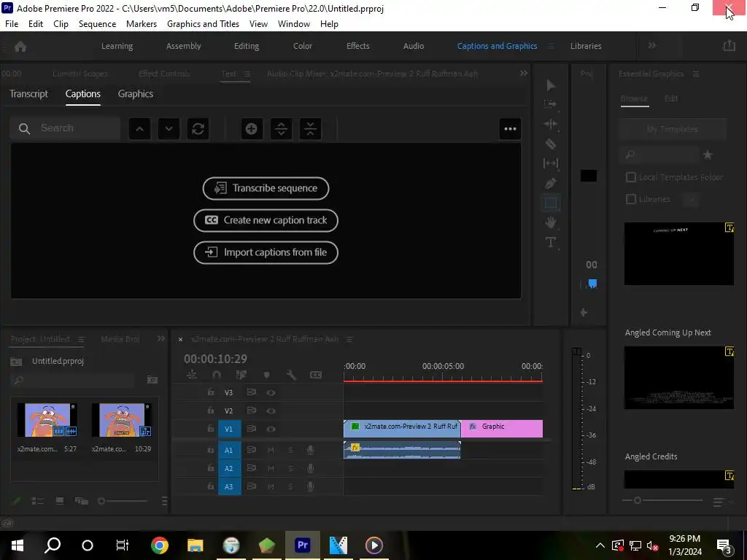
Task: Open Captions and Graphics workspace menu
Action: [551, 46]
